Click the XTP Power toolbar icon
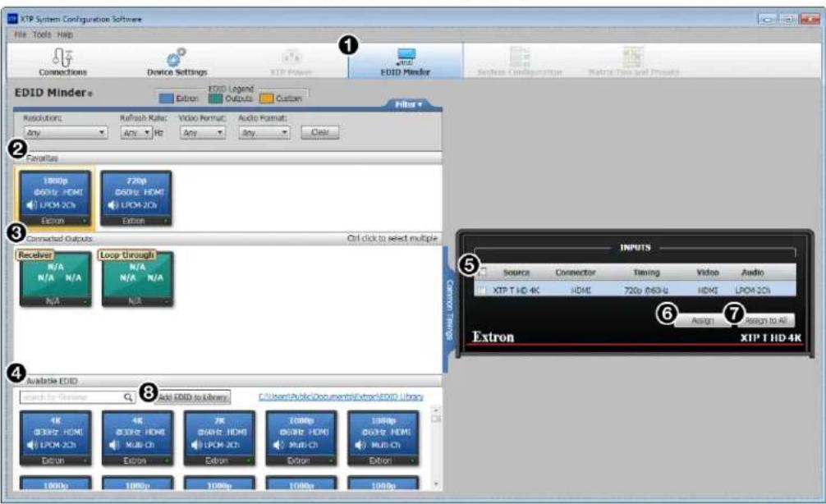 click(x=291, y=57)
